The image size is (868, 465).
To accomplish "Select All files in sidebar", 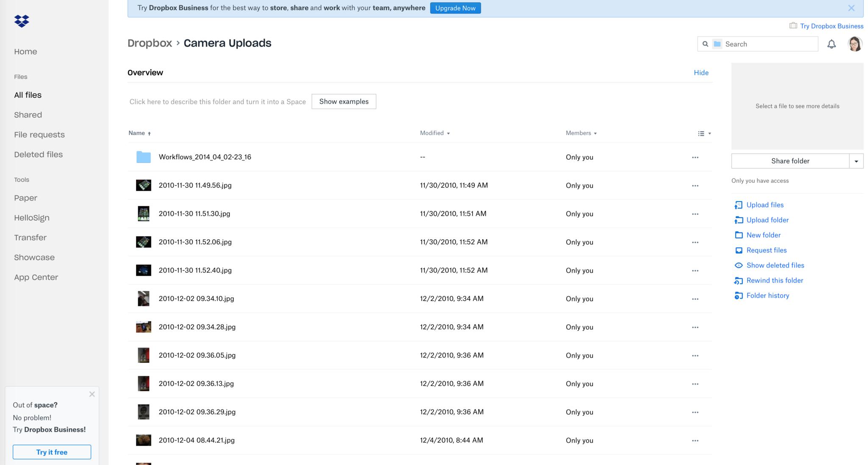I will click(x=28, y=95).
